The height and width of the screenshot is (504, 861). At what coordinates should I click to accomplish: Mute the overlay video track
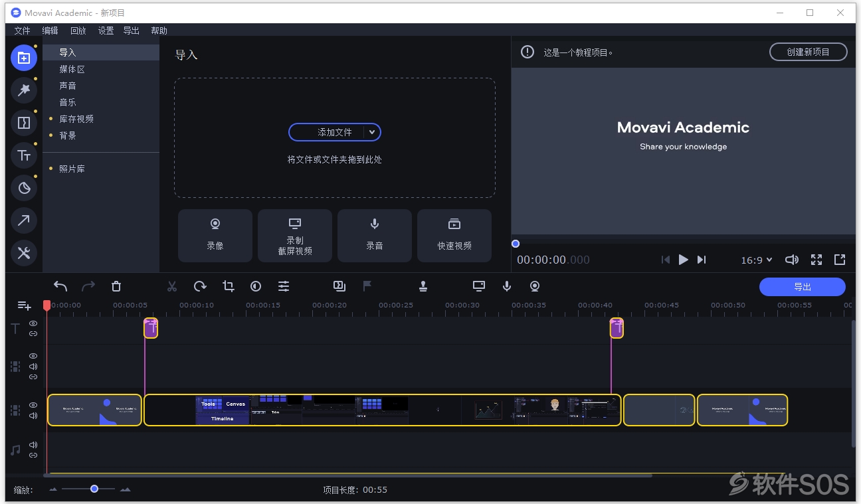pyautogui.click(x=33, y=367)
